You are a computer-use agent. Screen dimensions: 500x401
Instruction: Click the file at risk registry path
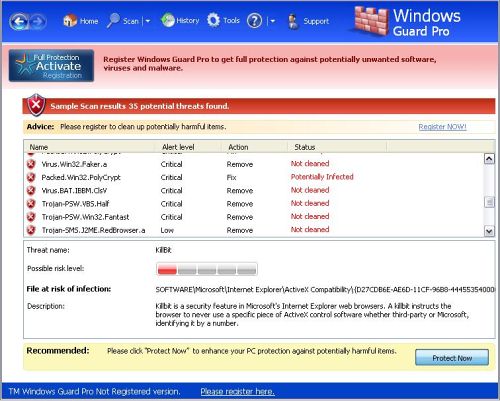point(325,289)
